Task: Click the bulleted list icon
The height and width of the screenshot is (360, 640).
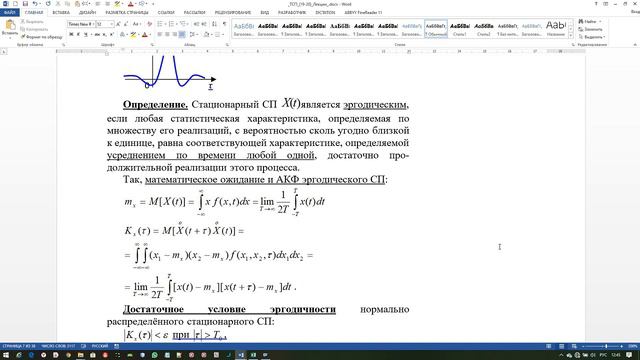Action: 160,24
